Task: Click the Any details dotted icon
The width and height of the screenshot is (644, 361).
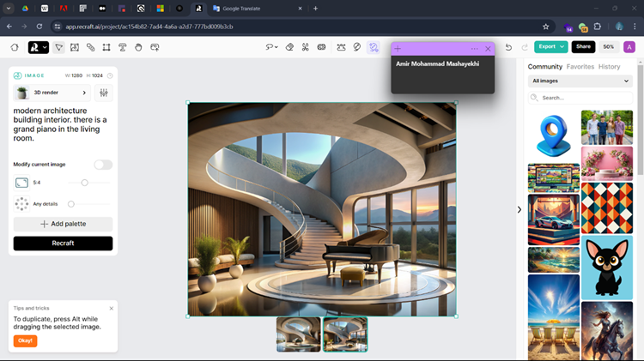Action: coord(21,204)
